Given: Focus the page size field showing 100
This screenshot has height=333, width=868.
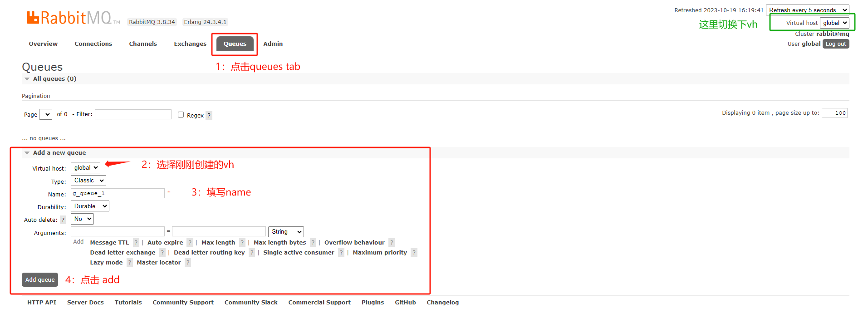Looking at the screenshot, I should coord(834,113).
